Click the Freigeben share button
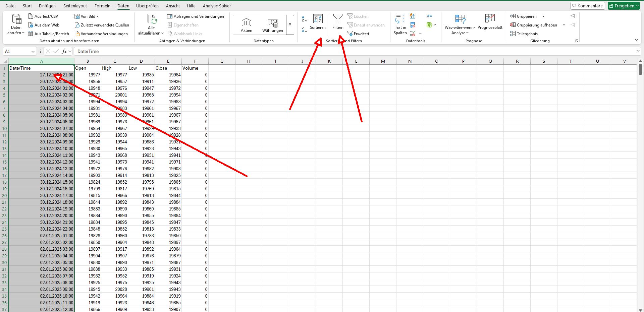The height and width of the screenshot is (312, 644). pos(624,6)
